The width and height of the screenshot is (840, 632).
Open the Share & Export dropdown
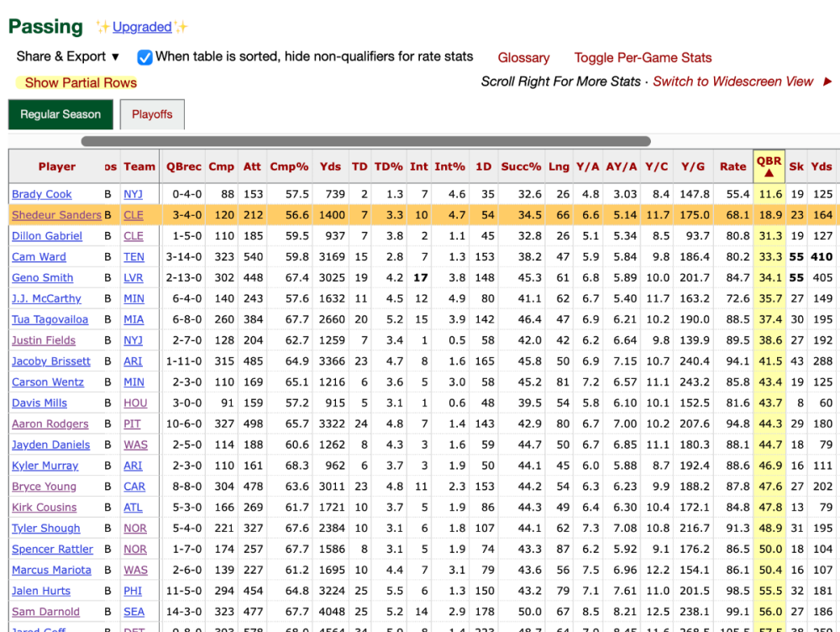click(x=68, y=56)
